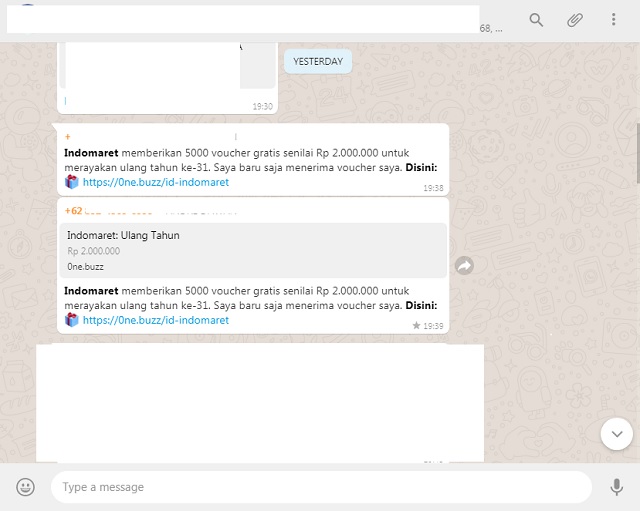The height and width of the screenshot is (511, 640).
Task: Focus the "Type a message" input field
Action: tap(320, 487)
